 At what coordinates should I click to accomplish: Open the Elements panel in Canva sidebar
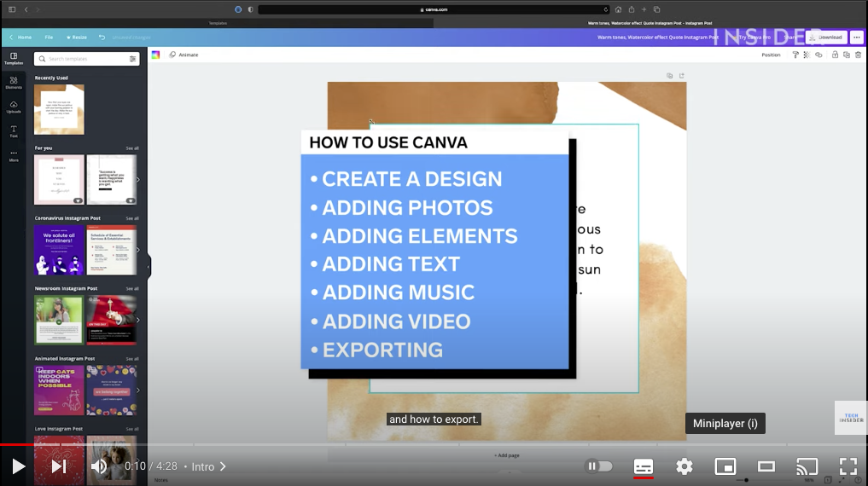pyautogui.click(x=14, y=83)
